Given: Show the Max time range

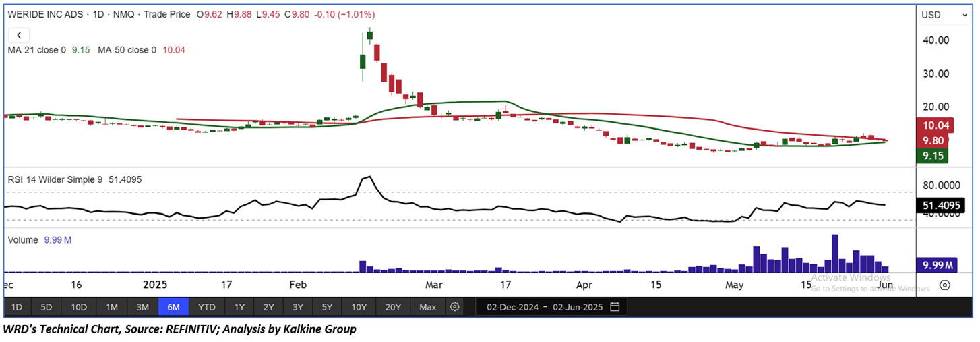Looking at the screenshot, I should (428, 307).
